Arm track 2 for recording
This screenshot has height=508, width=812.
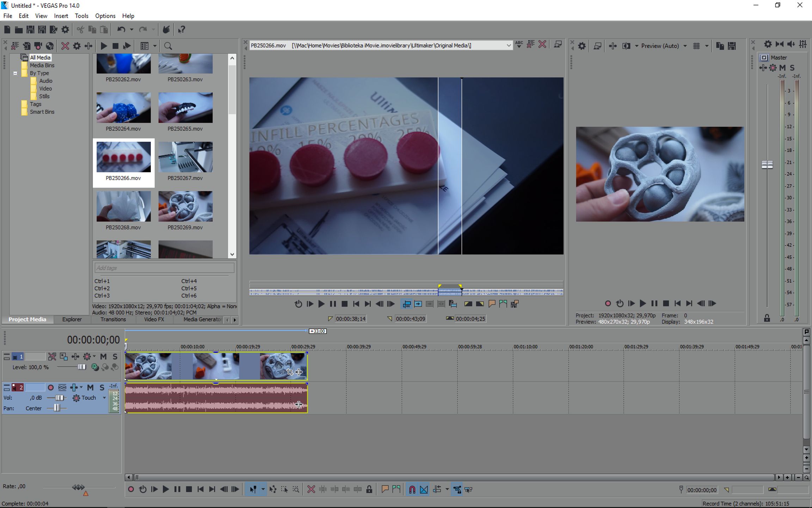click(51, 387)
